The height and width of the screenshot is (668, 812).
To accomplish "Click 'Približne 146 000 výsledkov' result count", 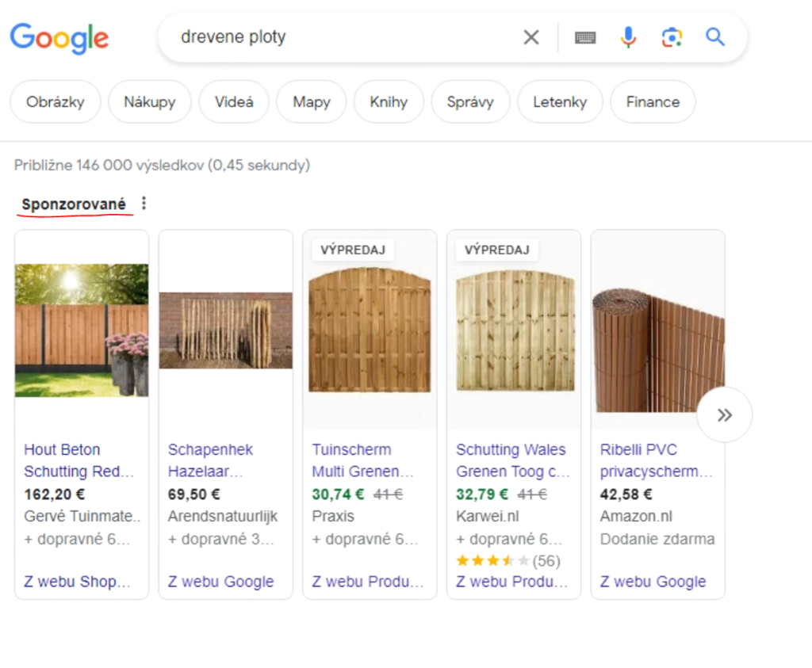I will pos(162,165).
